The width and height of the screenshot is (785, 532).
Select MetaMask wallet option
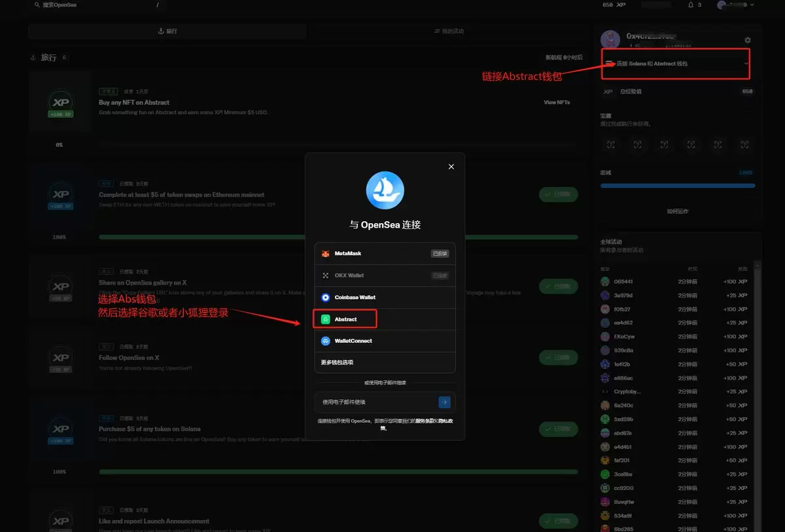click(x=385, y=254)
